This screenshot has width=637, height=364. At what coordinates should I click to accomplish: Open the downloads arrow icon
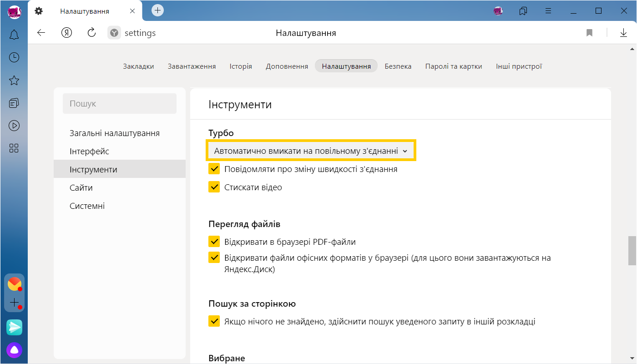point(623,33)
